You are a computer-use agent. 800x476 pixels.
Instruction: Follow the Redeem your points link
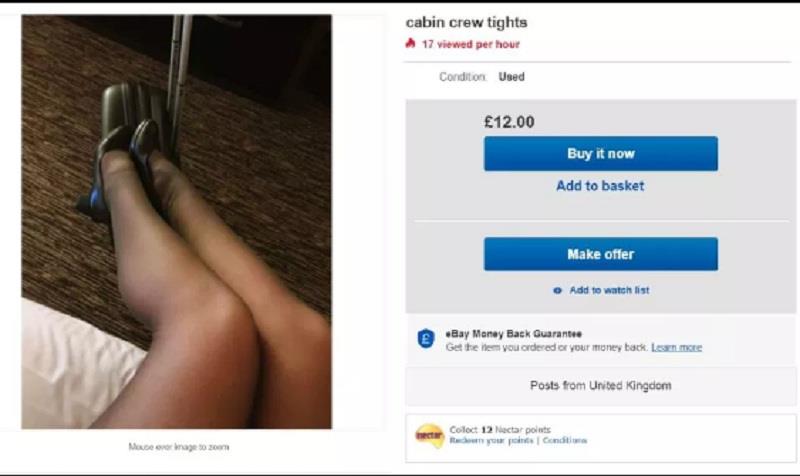click(491, 440)
